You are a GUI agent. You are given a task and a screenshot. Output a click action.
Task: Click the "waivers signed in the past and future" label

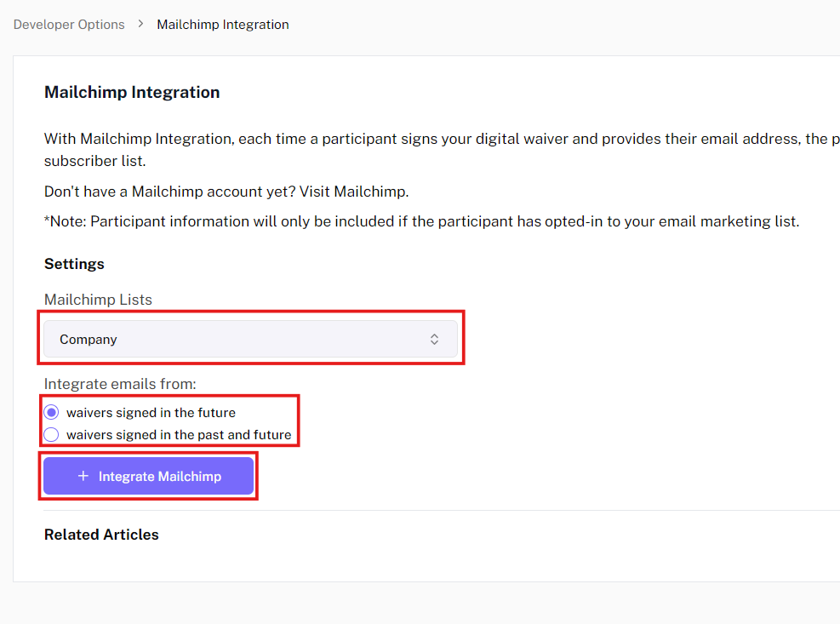click(x=179, y=435)
